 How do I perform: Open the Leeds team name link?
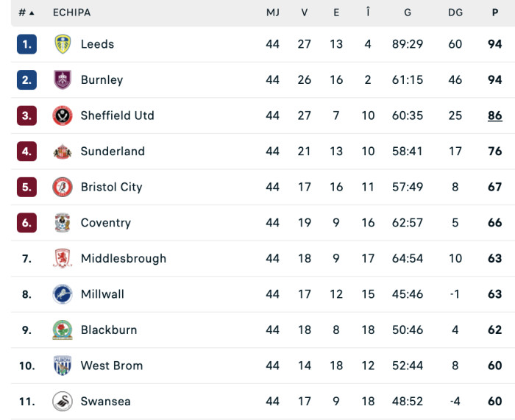point(98,44)
